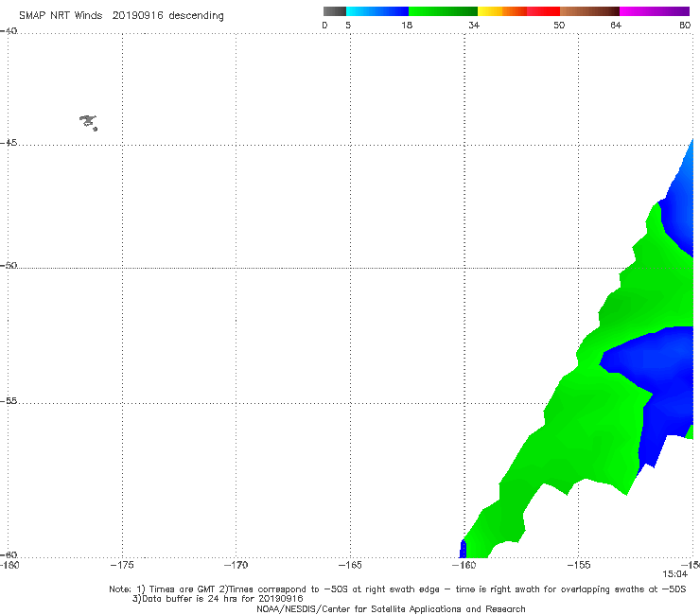Click the color bar label "18"
The height and width of the screenshot is (615, 700).
(x=407, y=25)
